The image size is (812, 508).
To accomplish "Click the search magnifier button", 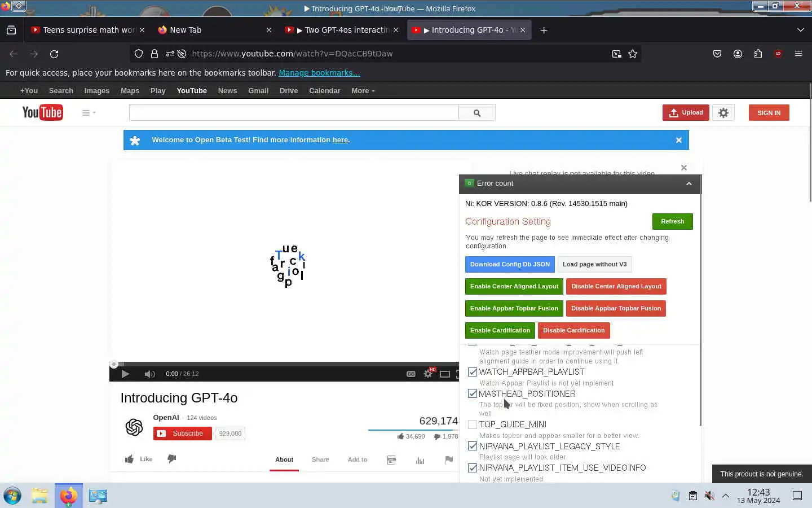I will [477, 113].
